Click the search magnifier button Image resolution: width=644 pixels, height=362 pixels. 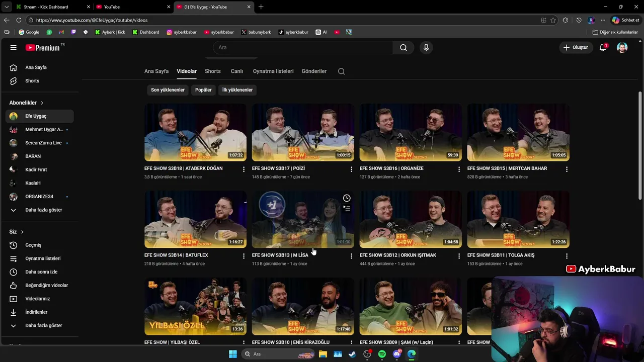tap(404, 48)
